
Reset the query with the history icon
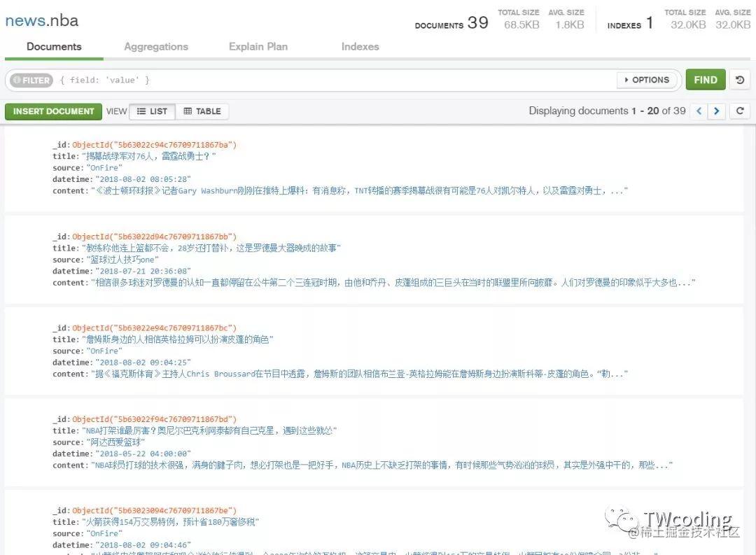(740, 80)
